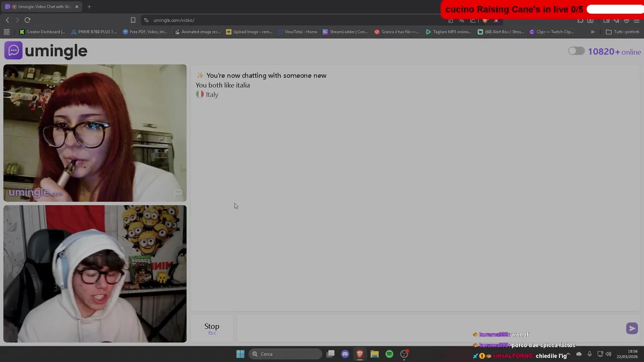Bookmark this page icon
Image resolution: width=644 pixels, height=362 pixels.
point(133,20)
